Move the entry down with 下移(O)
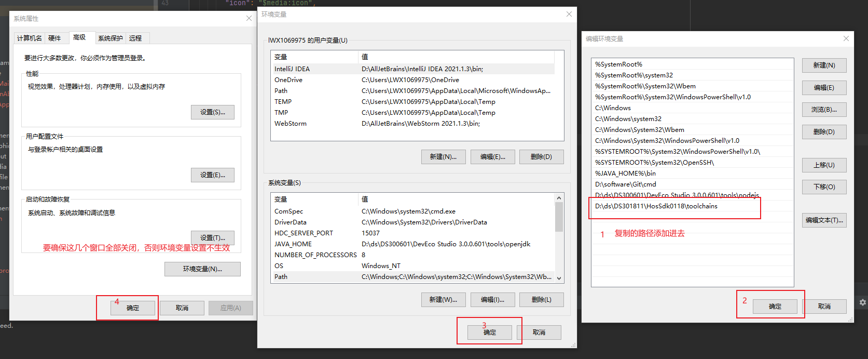The width and height of the screenshot is (868, 359). pos(824,187)
